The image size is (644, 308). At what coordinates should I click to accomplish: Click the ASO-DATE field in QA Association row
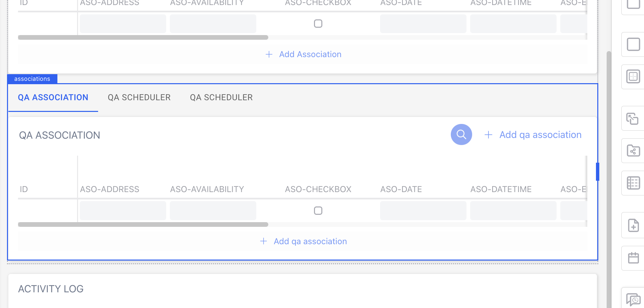click(x=423, y=211)
